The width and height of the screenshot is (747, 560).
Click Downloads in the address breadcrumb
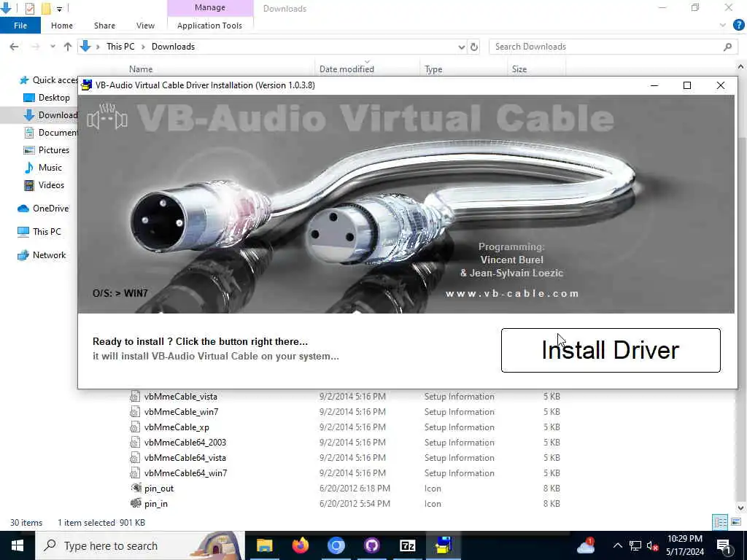[173, 46]
